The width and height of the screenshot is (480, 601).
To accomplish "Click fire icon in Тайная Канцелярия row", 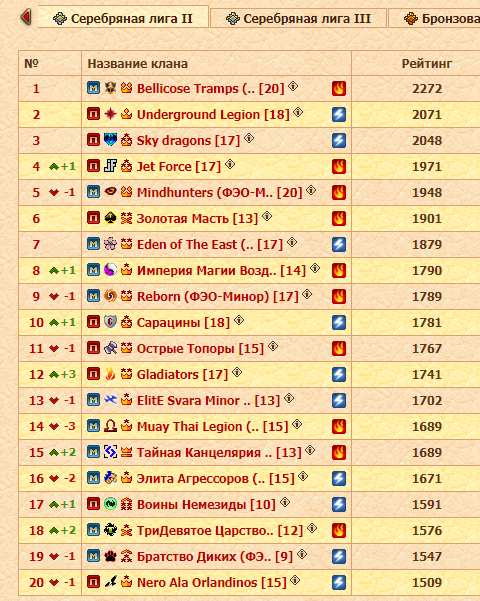I will (339, 452).
